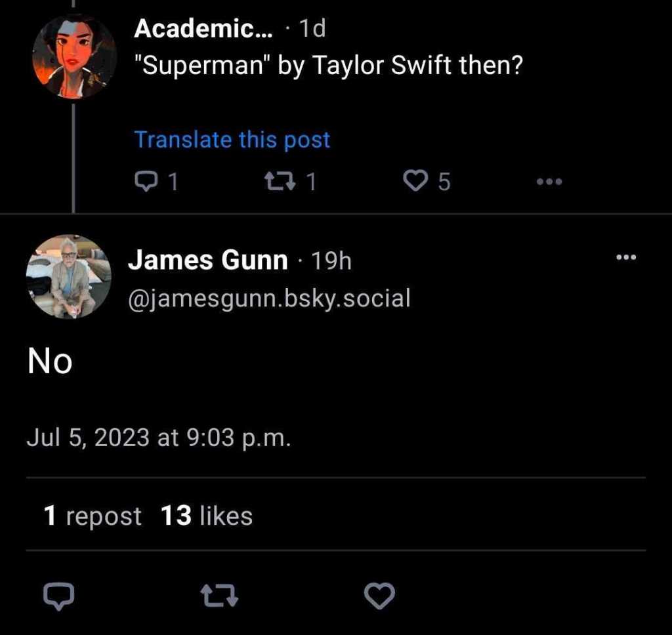This screenshot has width=672, height=635.
Task: Like James Gunn's "No" post
Action: pos(379,596)
